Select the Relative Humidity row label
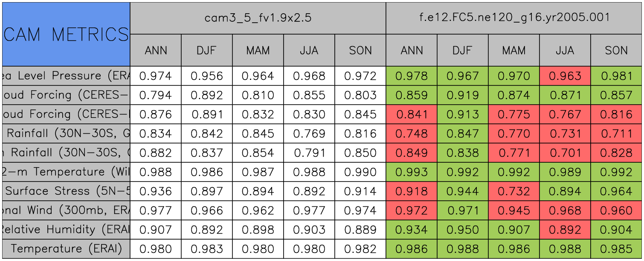The height and width of the screenshot is (261, 644). coord(66,230)
